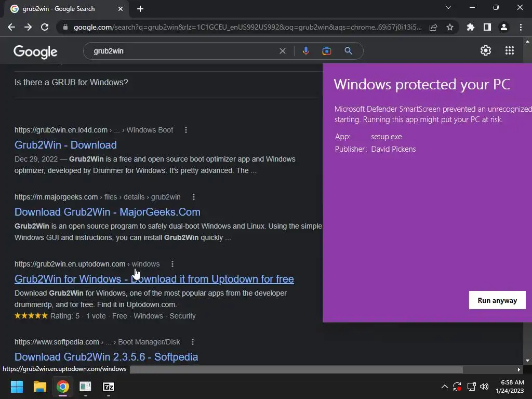Go forward to the next page
Image resolution: width=532 pixels, height=399 pixels.
point(28,27)
